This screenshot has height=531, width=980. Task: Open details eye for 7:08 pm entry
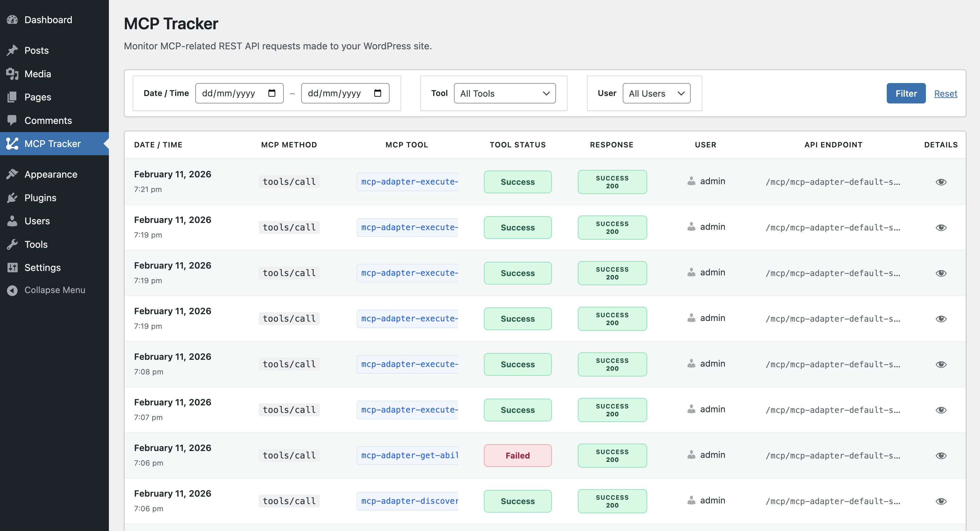point(941,364)
